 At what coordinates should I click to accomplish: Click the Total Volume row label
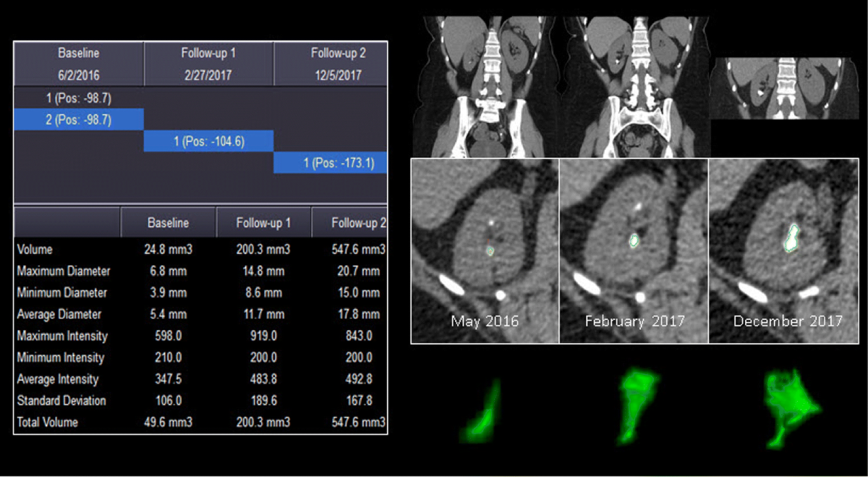coord(46,422)
